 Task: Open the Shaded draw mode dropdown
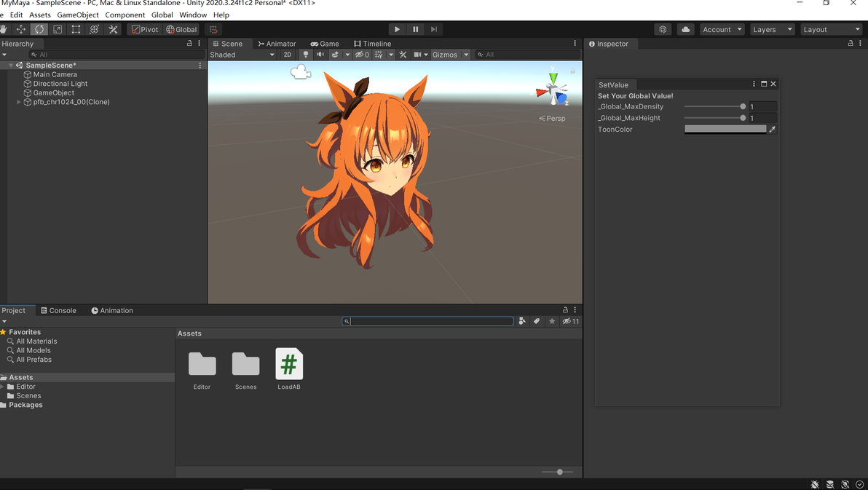(242, 55)
